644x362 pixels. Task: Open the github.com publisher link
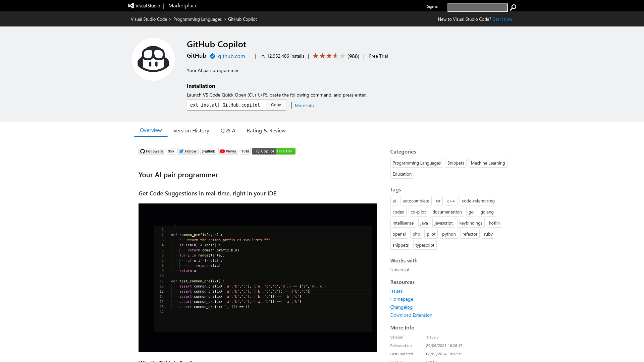coord(231,56)
